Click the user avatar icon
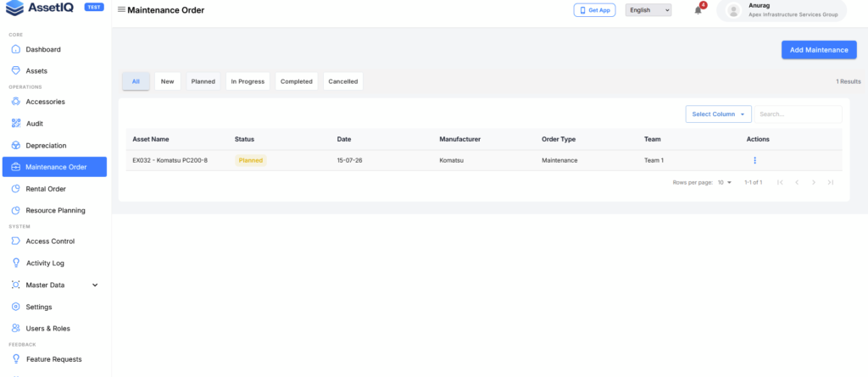 click(734, 10)
